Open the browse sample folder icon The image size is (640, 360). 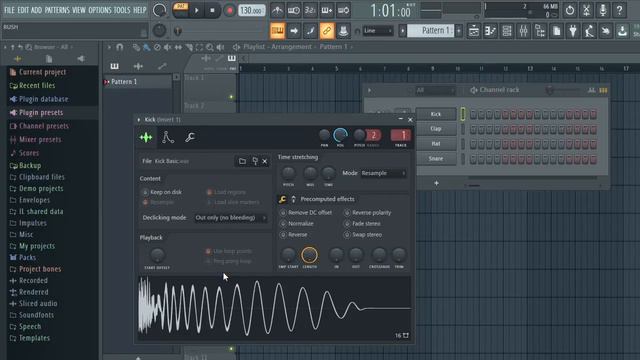coord(242,161)
